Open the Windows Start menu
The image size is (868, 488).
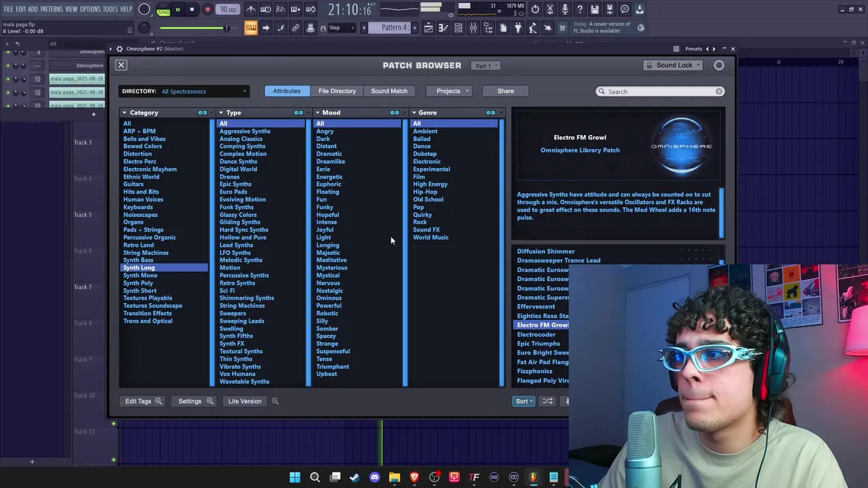pyautogui.click(x=295, y=478)
